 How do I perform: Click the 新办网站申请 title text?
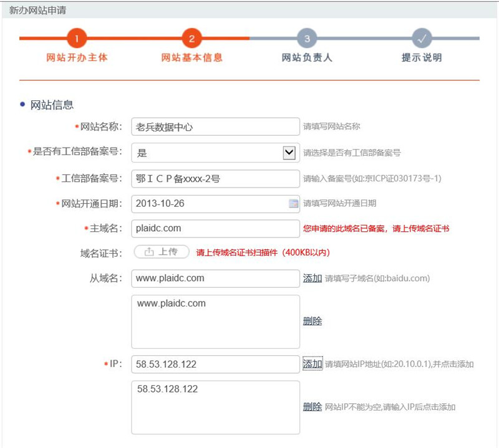point(37,10)
